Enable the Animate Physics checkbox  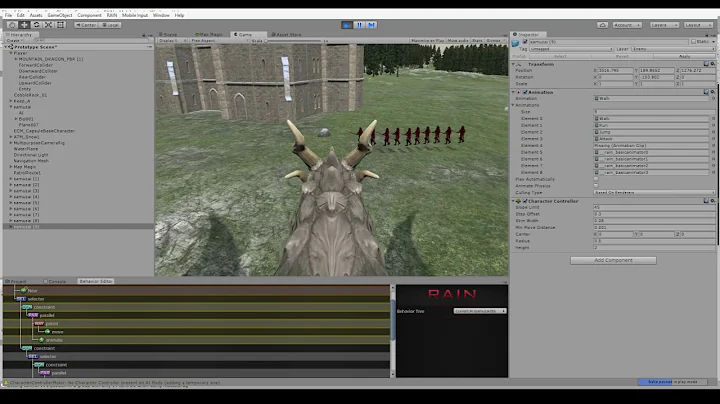click(x=596, y=186)
